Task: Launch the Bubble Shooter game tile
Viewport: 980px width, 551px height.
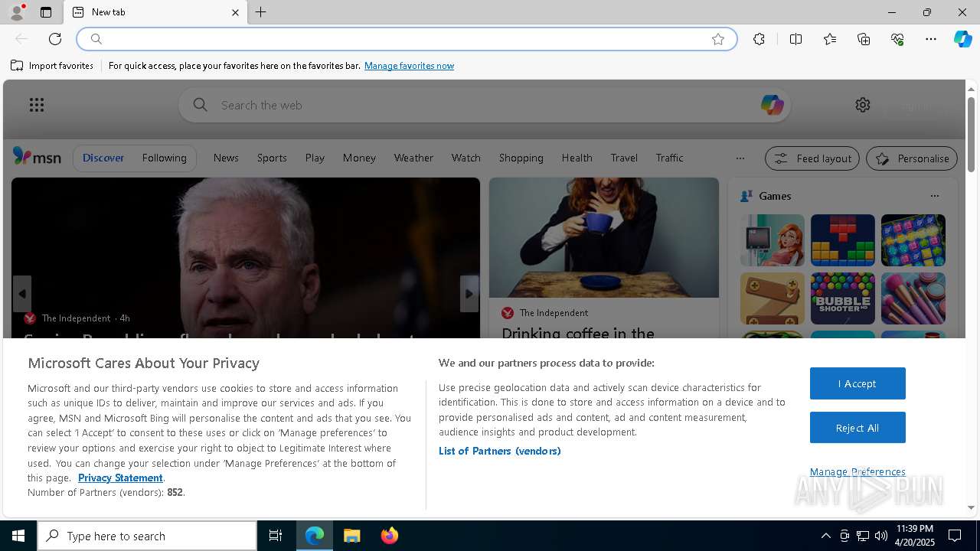Action: click(x=842, y=298)
